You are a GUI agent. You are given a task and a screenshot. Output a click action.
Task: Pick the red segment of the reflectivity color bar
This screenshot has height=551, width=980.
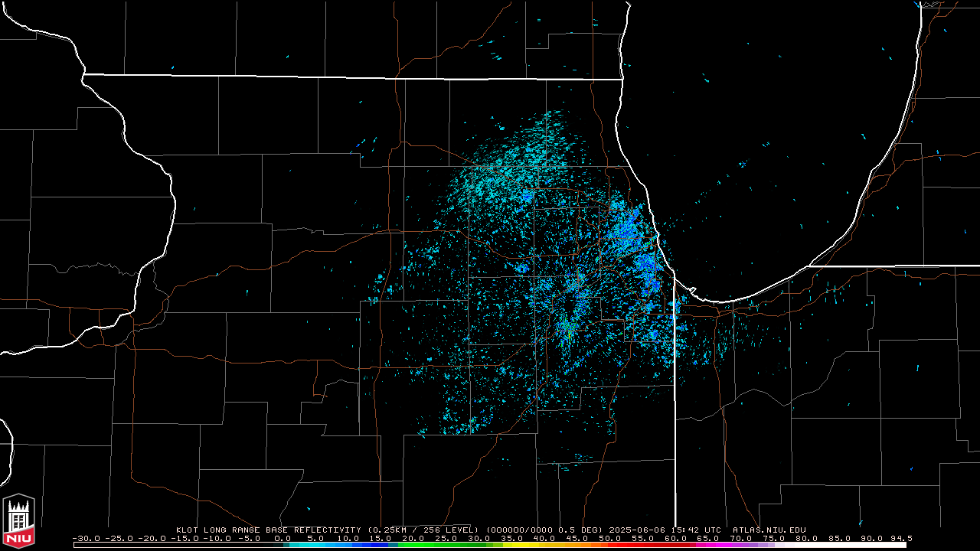pos(649,545)
